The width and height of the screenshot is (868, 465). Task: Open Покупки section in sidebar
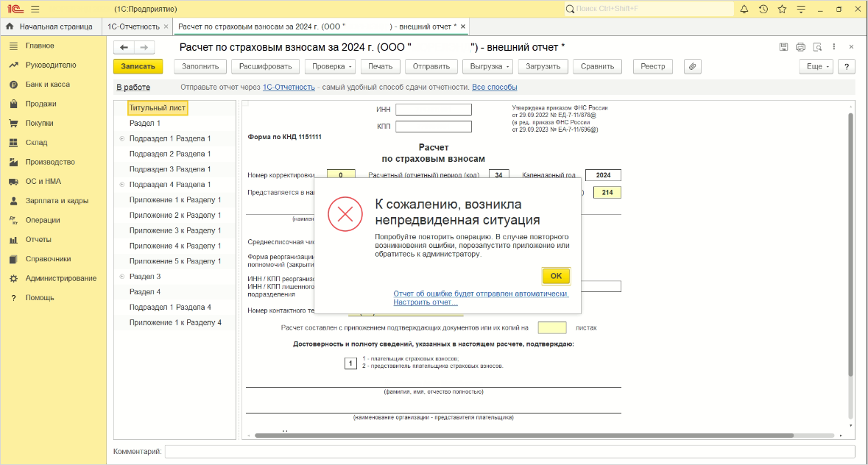tap(53, 124)
